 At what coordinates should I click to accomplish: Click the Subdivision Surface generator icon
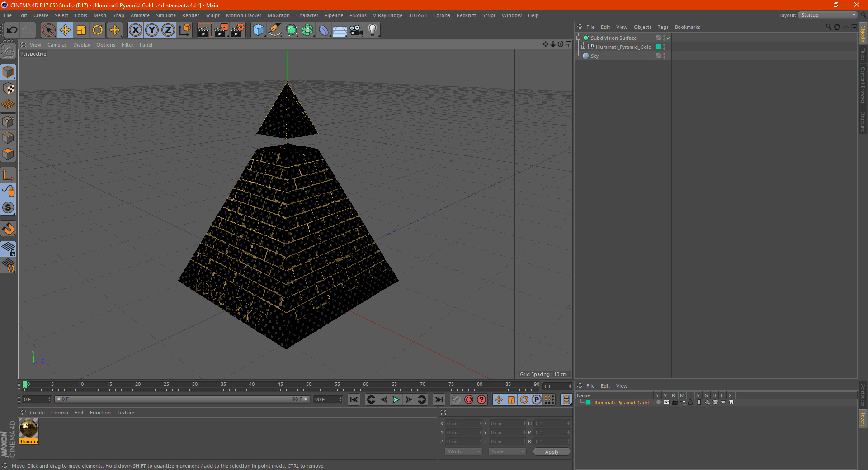pos(291,30)
